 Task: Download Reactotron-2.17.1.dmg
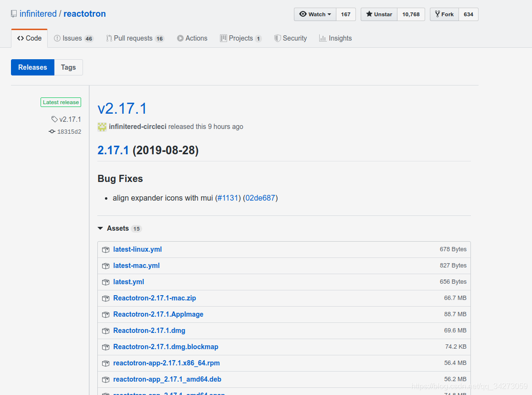click(x=149, y=331)
